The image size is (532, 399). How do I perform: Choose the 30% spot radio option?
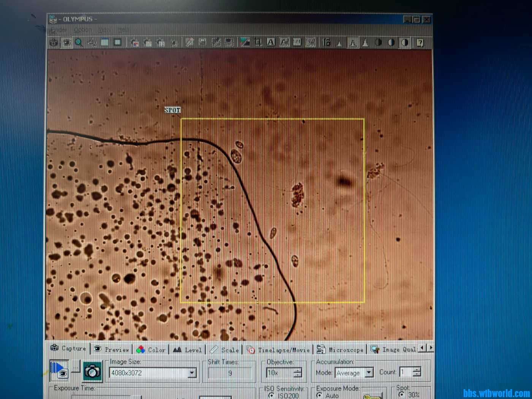(401, 395)
